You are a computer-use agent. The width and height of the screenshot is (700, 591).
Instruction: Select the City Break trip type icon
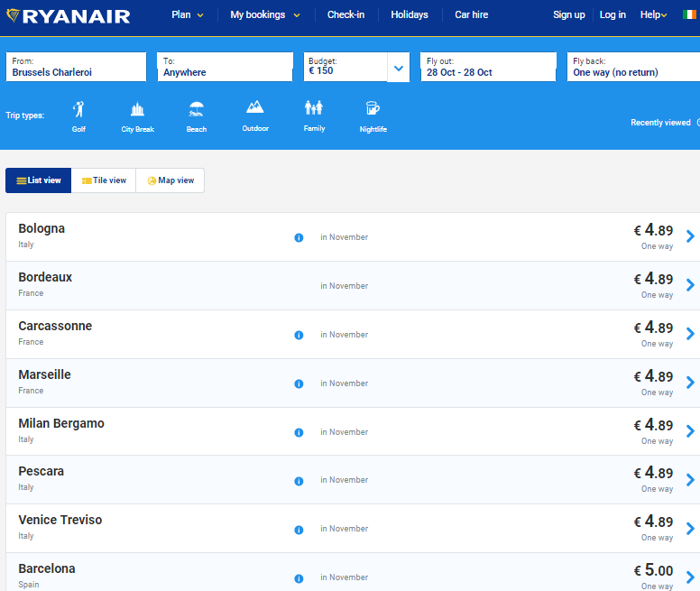(137, 109)
